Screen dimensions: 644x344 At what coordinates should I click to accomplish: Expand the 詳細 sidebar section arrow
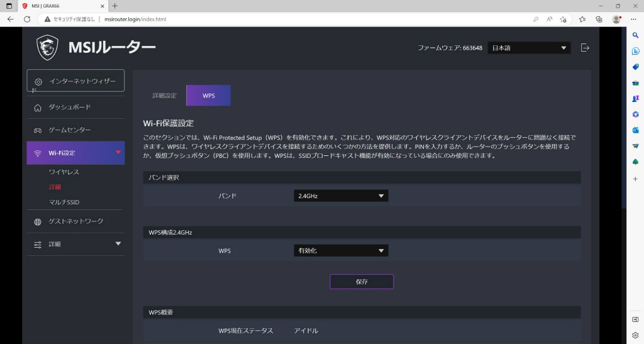click(x=118, y=244)
